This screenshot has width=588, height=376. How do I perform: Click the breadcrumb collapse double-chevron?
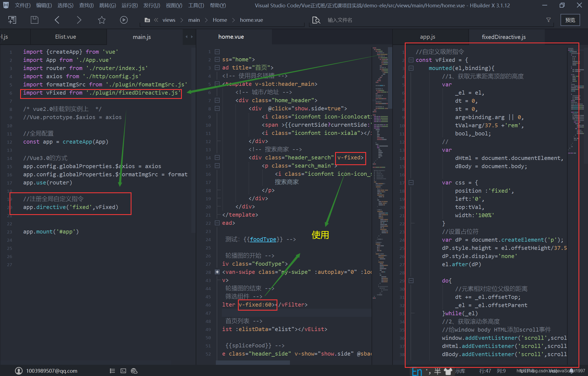point(156,20)
